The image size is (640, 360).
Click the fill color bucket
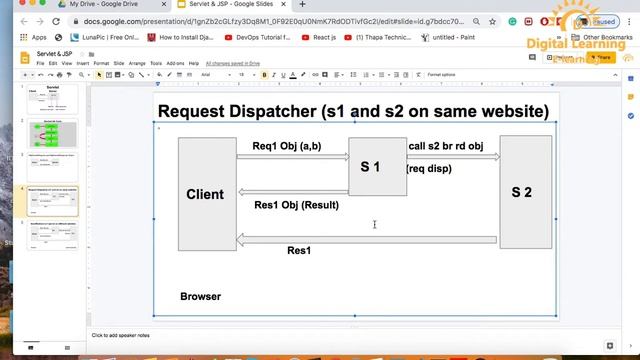click(x=159, y=75)
